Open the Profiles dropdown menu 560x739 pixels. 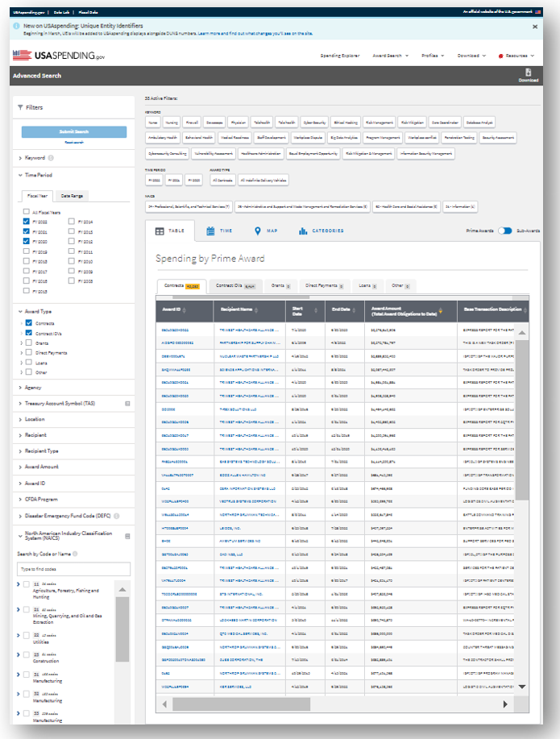click(433, 56)
